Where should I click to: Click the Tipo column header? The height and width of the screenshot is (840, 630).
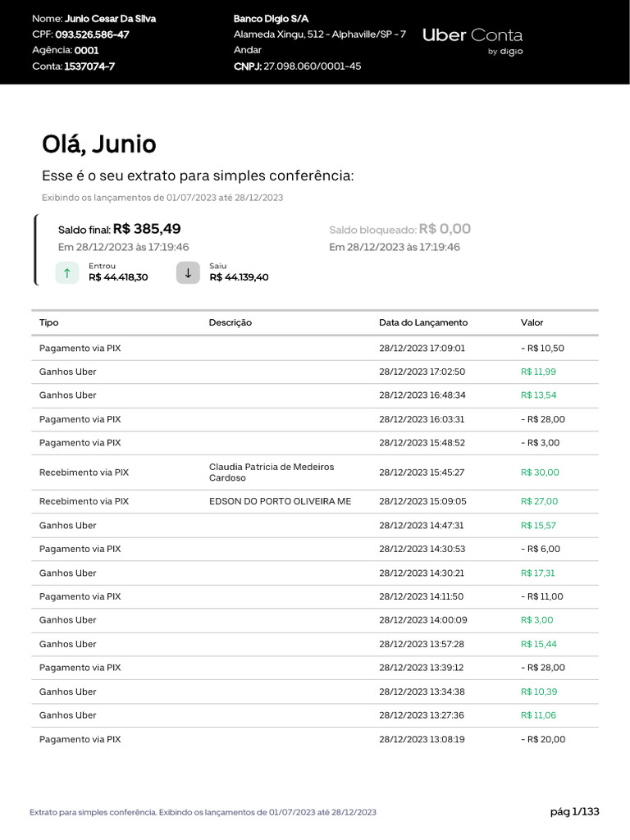tap(48, 322)
